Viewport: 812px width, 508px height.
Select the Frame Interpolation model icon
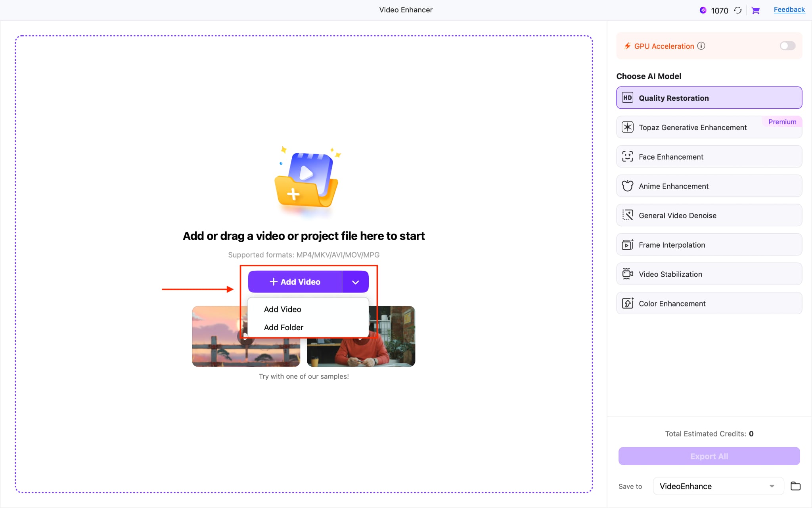[628, 244]
